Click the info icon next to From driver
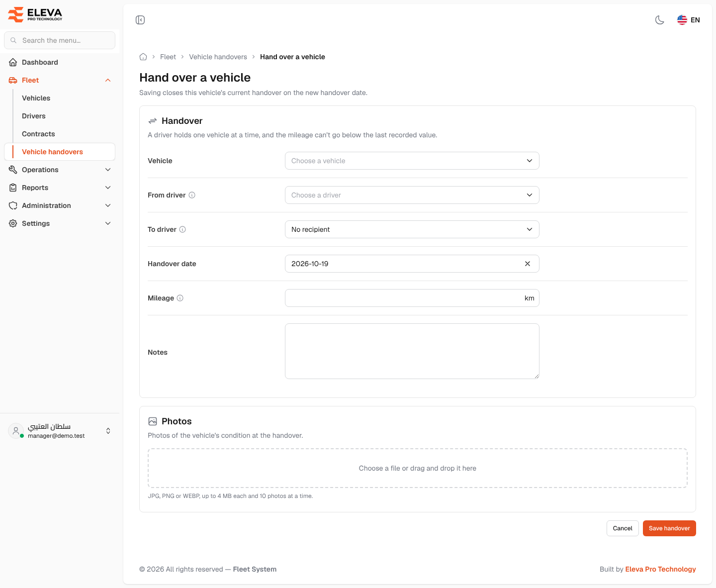Viewport: 716px width, 588px height. [x=192, y=195]
